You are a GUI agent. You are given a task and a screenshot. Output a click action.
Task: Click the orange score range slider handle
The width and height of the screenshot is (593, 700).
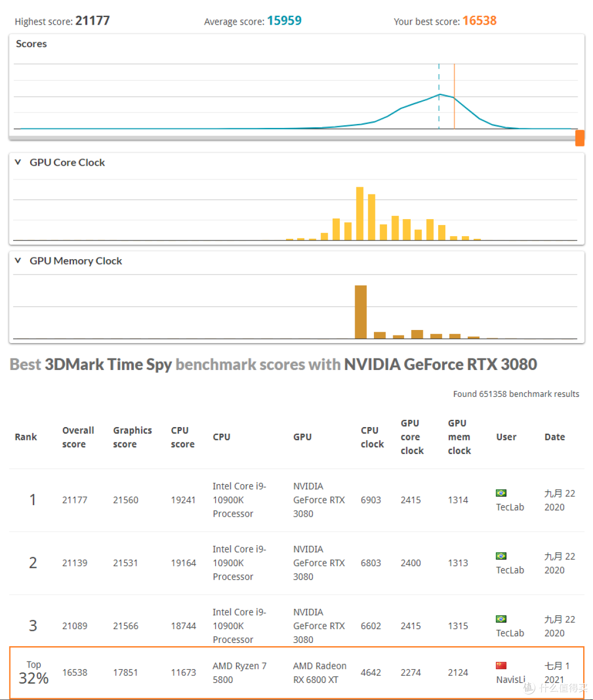[579, 138]
